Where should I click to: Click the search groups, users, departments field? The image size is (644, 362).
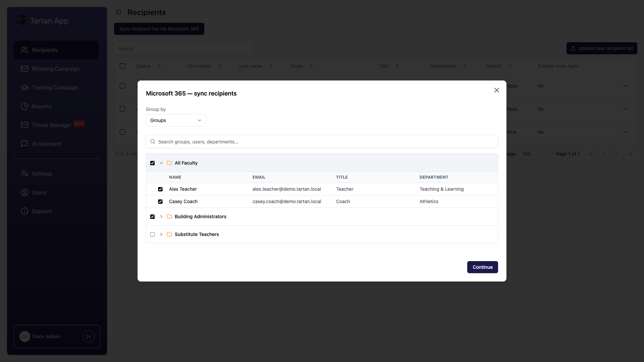click(322, 141)
